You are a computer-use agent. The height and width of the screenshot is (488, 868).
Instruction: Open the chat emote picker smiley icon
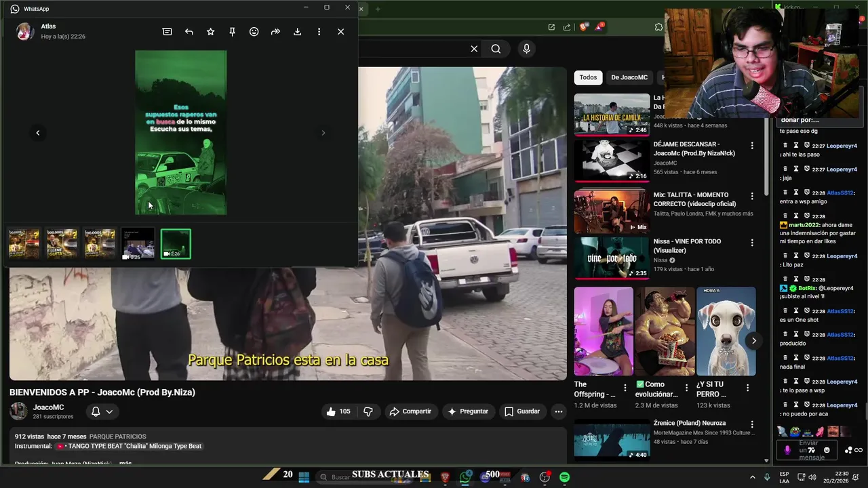point(827,450)
